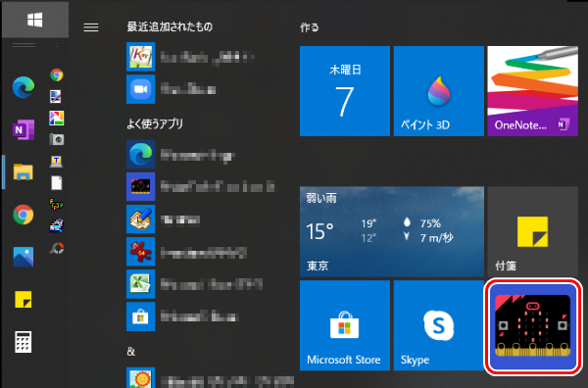Click the & alphabet section header

(x=131, y=352)
